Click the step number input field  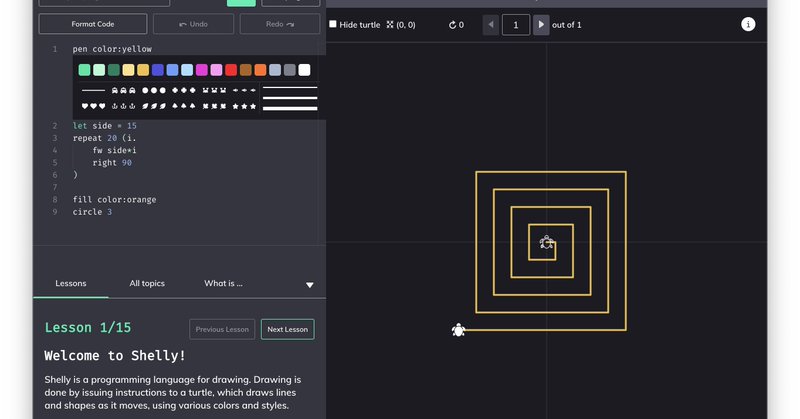516,24
